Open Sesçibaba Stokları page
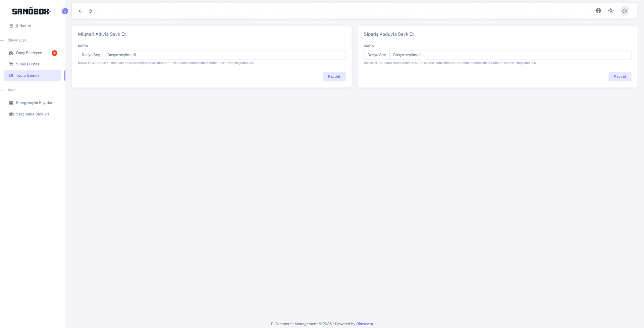Screen dimensions: 644x328 click(x=33, y=114)
